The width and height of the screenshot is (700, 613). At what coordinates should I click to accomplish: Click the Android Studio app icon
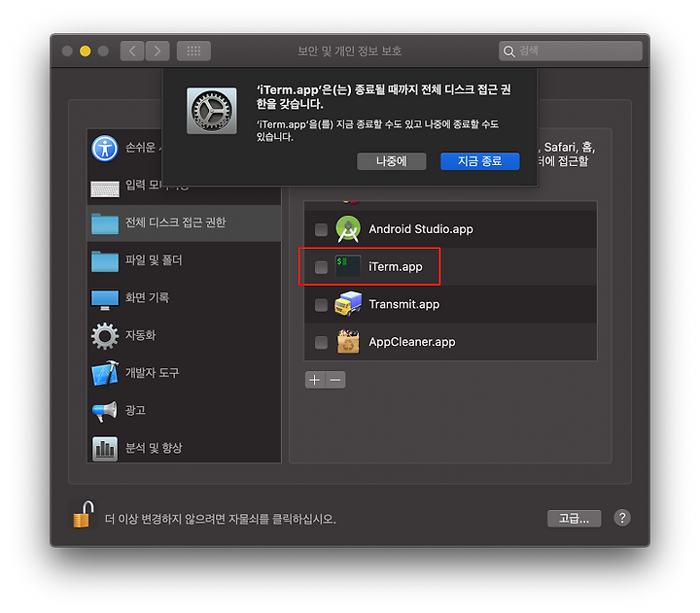coord(348,229)
